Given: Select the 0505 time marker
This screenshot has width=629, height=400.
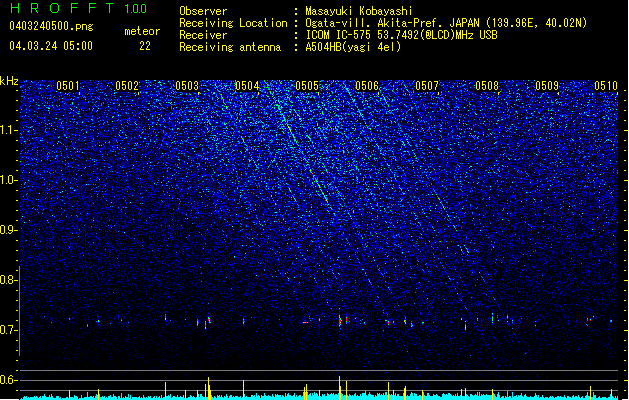Looking at the screenshot, I should point(307,86).
